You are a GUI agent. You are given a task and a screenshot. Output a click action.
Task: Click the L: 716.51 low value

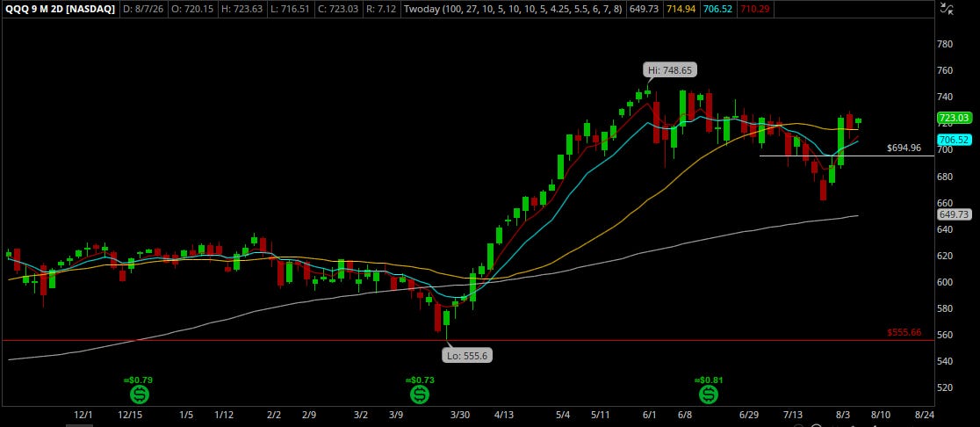(x=290, y=10)
